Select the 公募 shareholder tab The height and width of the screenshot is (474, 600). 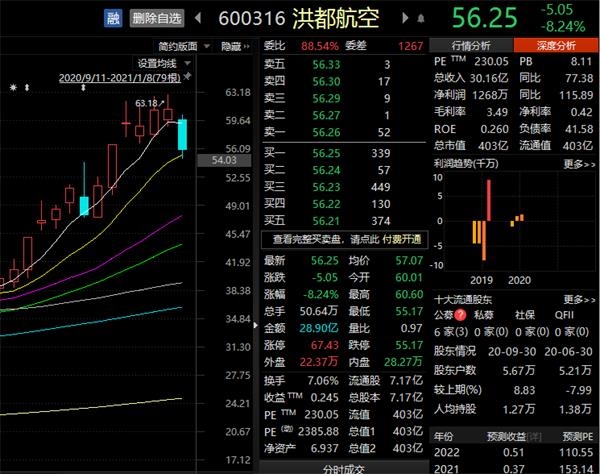[x=444, y=315]
